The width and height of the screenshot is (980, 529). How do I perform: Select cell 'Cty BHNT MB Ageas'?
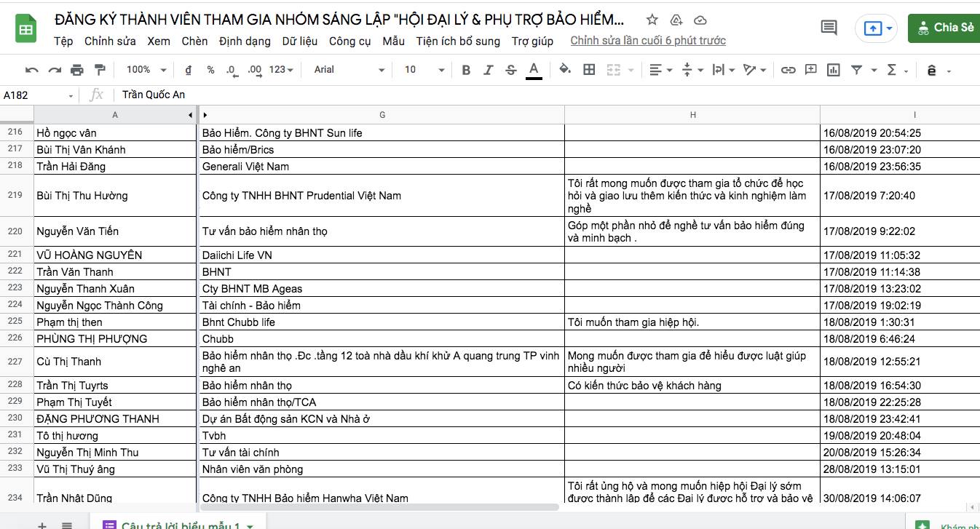tap(382, 288)
